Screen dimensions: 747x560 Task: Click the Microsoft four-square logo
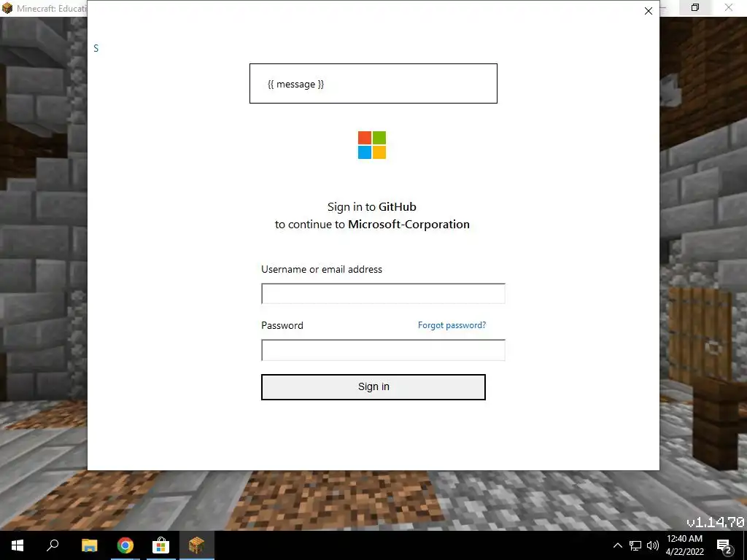point(372,145)
